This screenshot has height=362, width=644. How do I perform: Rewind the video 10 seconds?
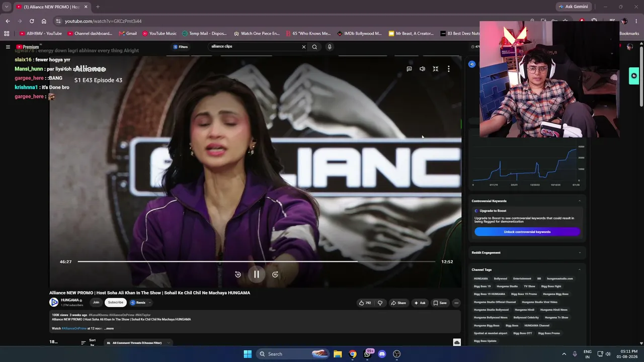pos(238,275)
